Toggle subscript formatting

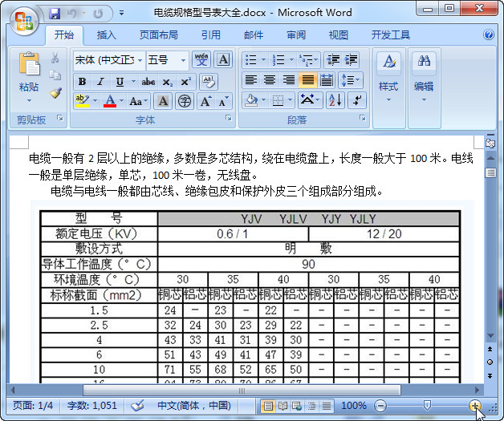click(167, 83)
